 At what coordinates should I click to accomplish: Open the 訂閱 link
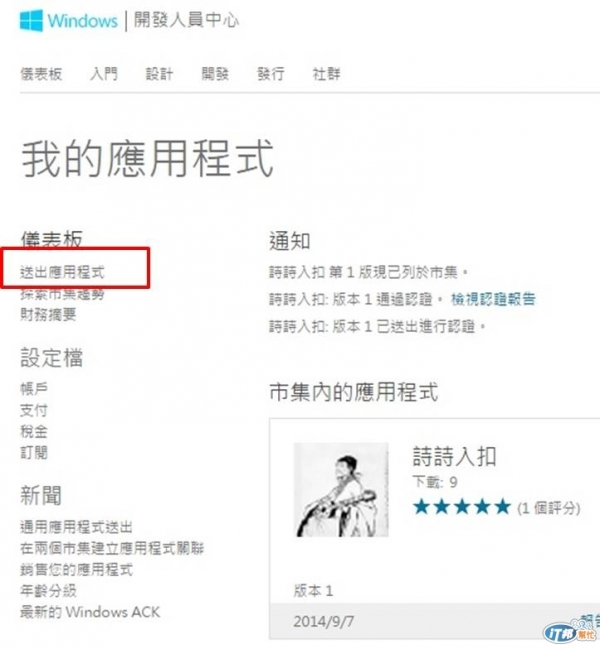pos(34,453)
